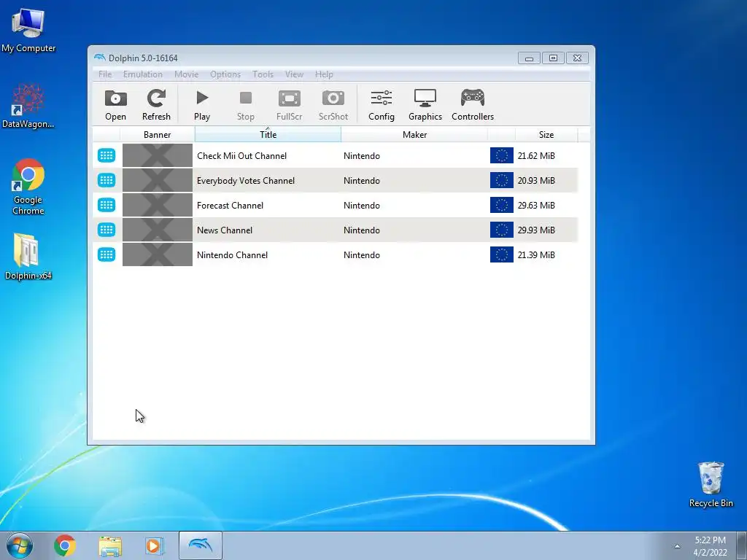This screenshot has height=560, width=747.
Task: Take a screenshot with ScrShot icon
Action: [x=333, y=105]
